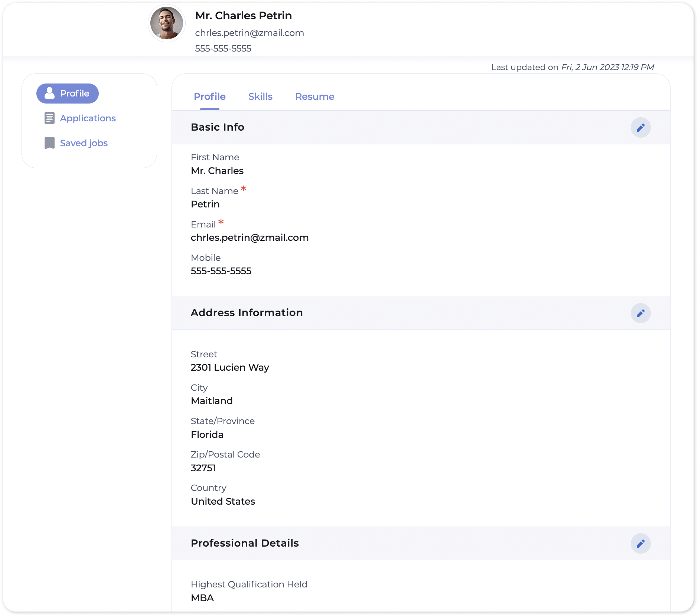Click the phone number in the page header
Image resolution: width=698 pixels, height=616 pixels.
[x=223, y=49]
